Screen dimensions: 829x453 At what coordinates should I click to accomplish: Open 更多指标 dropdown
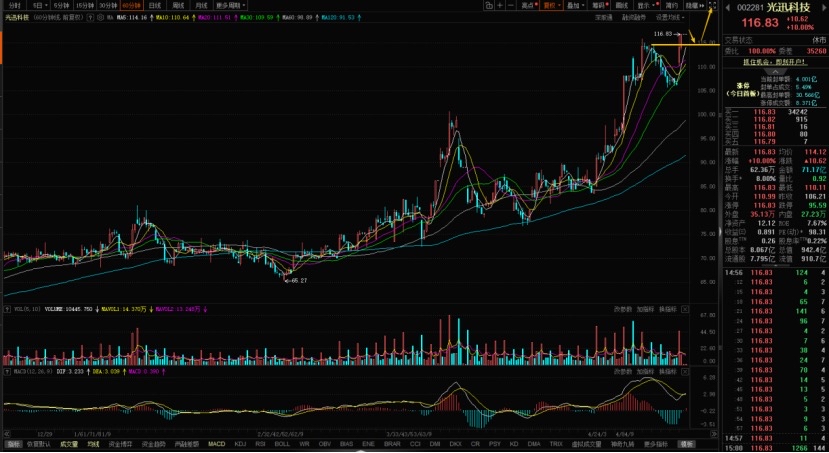[656, 444]
